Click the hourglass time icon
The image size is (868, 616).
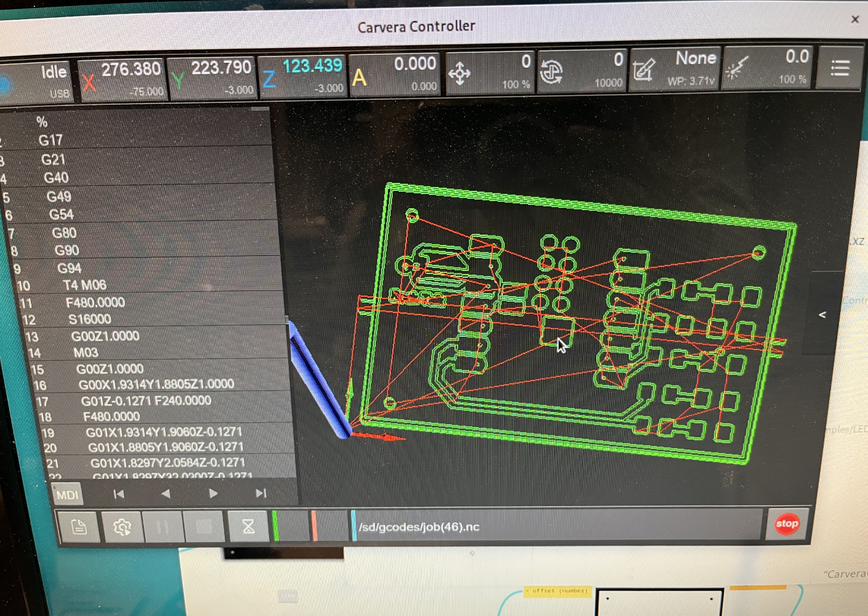[248, 526]
